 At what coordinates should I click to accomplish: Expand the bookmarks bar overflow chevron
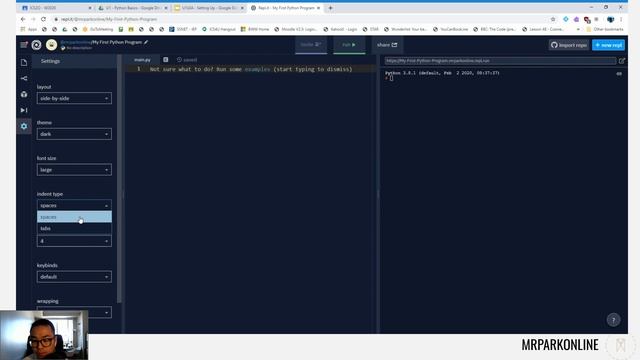(578, 29)
